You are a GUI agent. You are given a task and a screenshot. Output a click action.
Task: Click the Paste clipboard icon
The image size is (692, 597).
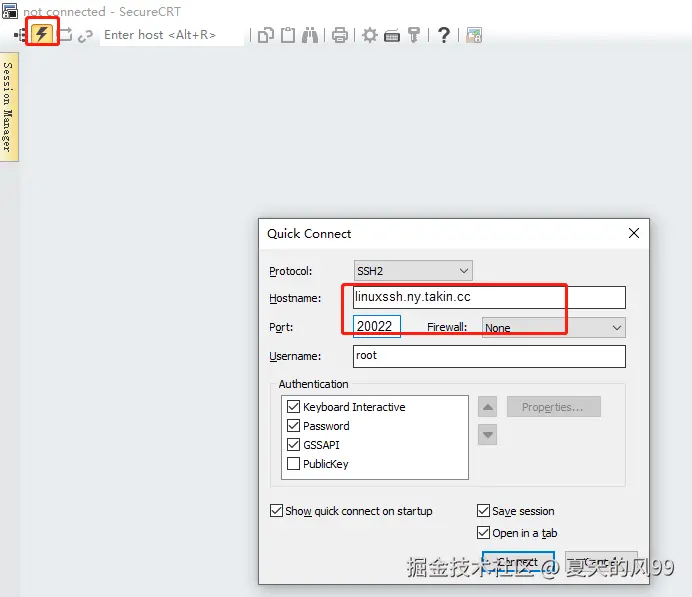point(288,35)
